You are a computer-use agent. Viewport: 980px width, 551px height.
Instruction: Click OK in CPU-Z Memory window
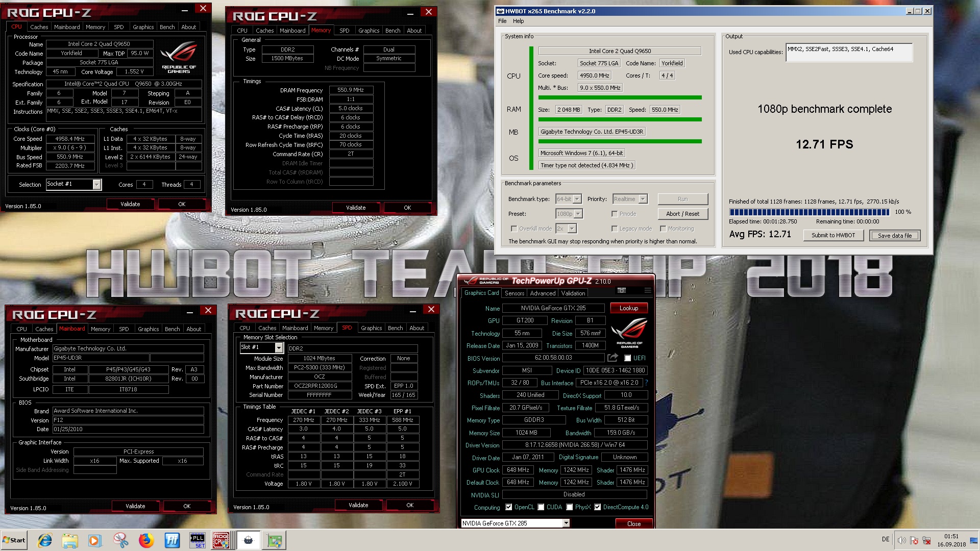point(407,208)
